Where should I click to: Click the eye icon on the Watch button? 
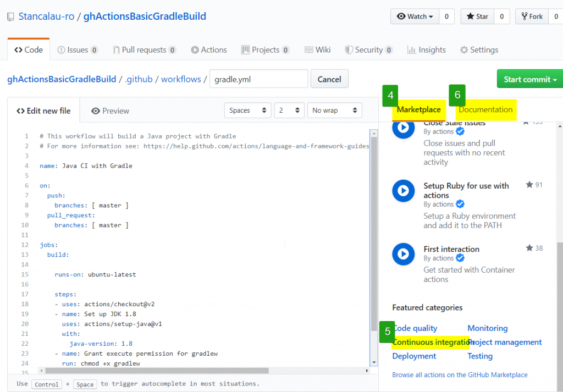401,16
